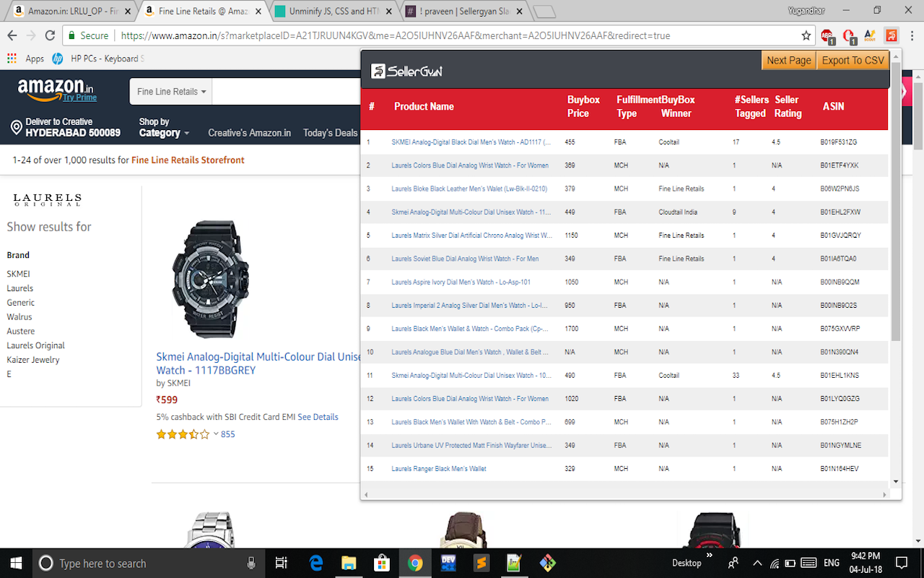
Task: Open File Explorer from the taskbar
Action: [349, 563]
